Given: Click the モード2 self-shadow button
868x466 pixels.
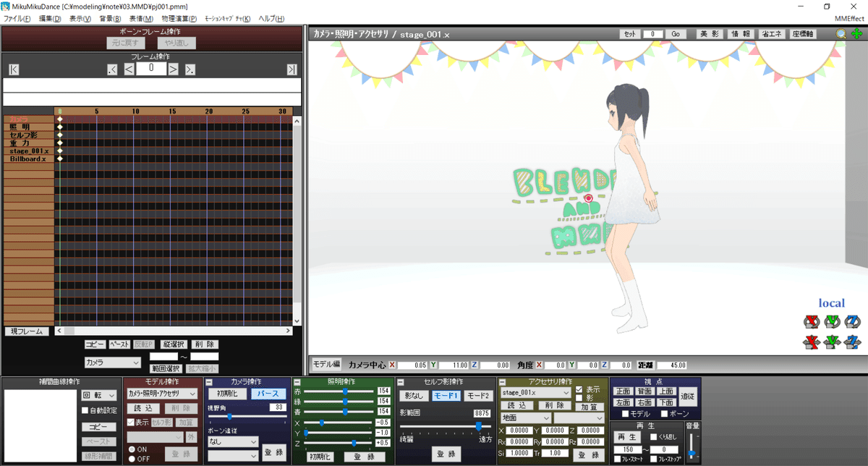Looking at the screenshot, I should (x=477, y=396).
